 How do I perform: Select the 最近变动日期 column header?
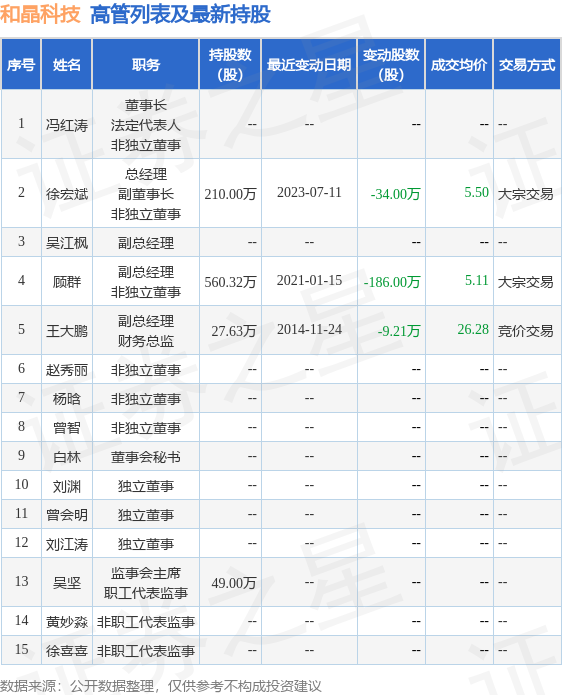(309, 65)
